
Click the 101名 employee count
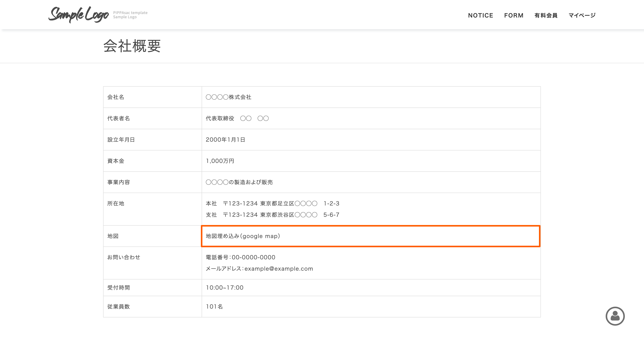click(214, 307)
